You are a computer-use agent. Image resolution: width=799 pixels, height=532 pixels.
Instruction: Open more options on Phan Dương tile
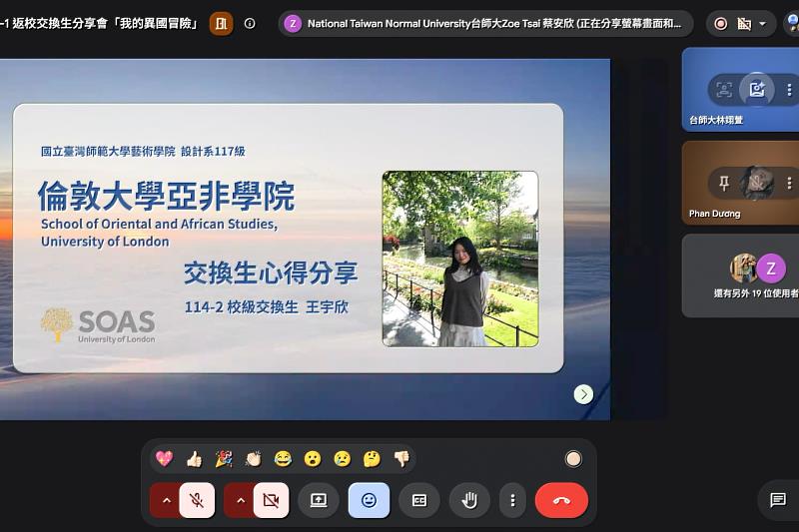[789, 183]
